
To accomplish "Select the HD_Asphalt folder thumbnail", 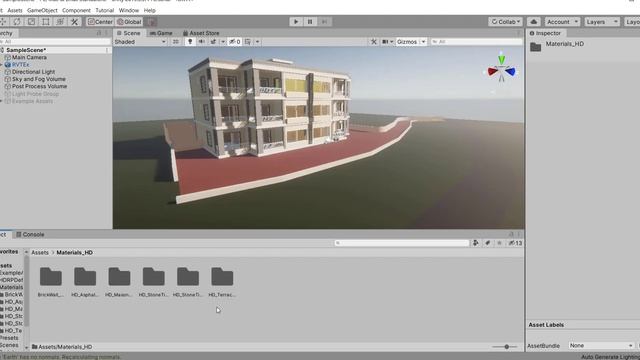I will (85, 277).
